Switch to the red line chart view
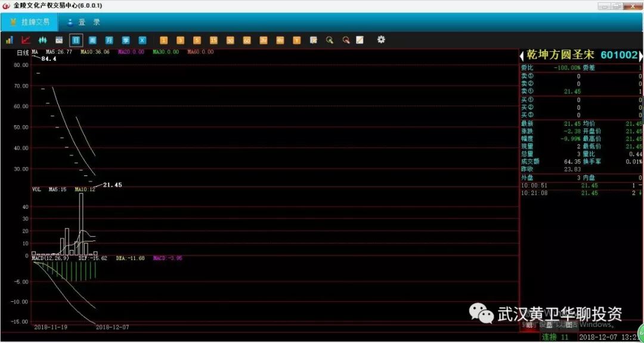 [x=26, y=40]
